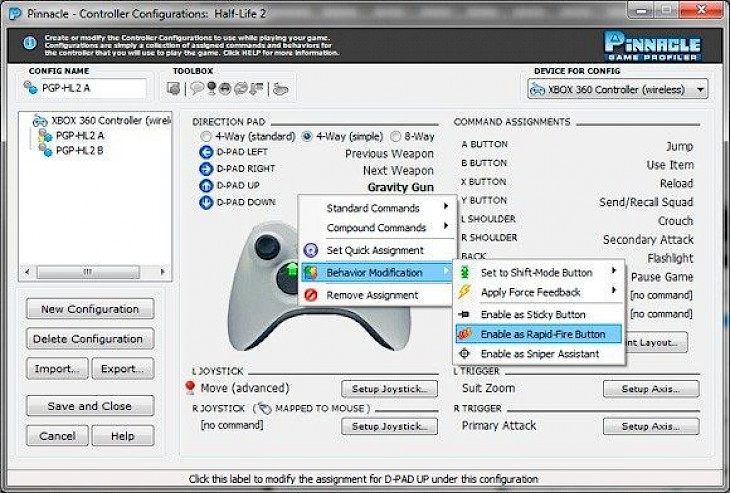Click the lightning Force Feedback icon
This screenshot has height=493, width=730.
pyautogui.click(x=465, y=292)
